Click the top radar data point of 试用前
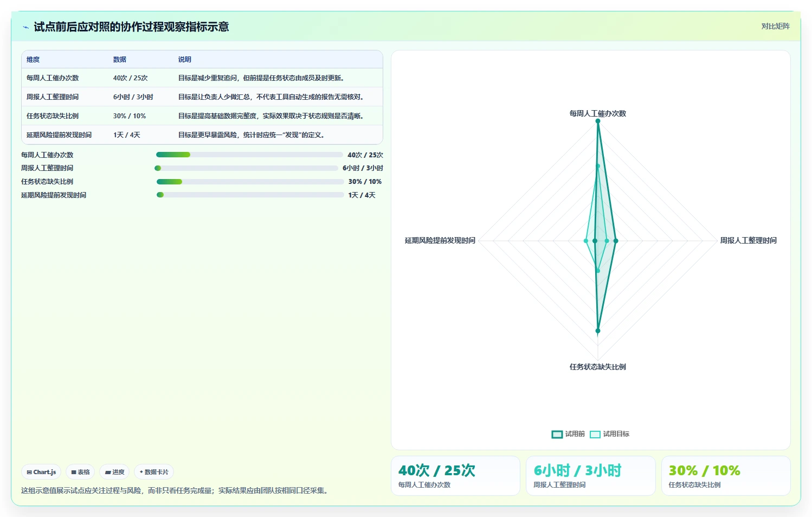This screenshot has height=517, width=812. [x=598, y=121]
